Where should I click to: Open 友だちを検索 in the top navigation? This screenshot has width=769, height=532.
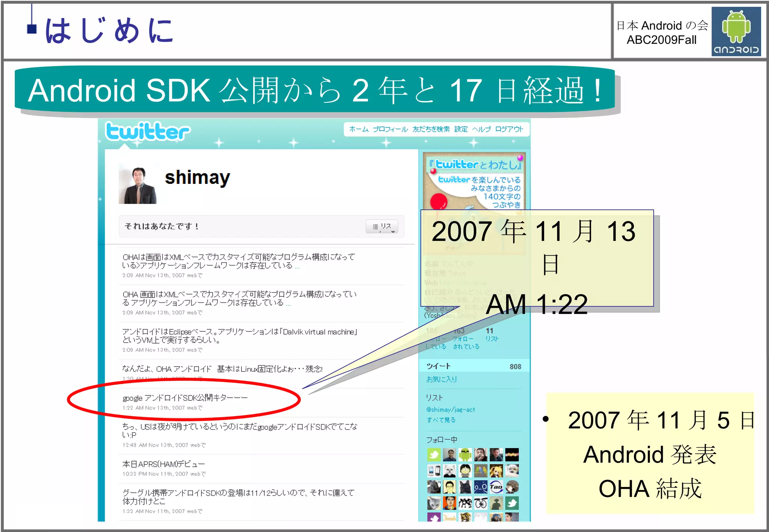tap(431, 129)
